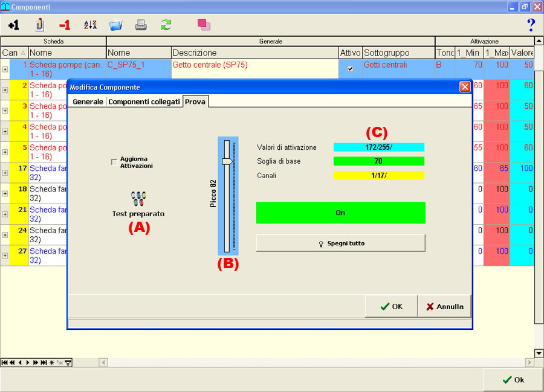Expand row 17 Scheda fari
Screen dimensions: 544x392
tap(5, 173)
